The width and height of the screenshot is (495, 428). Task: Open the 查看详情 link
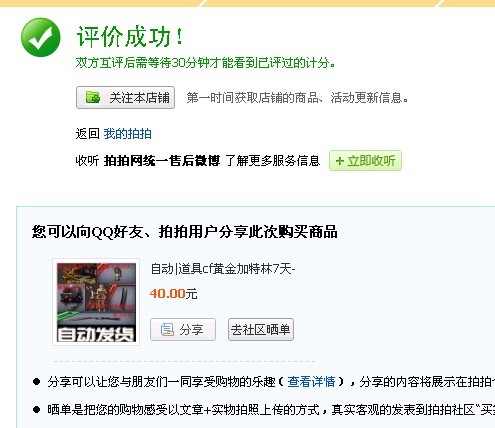(311, 381)
